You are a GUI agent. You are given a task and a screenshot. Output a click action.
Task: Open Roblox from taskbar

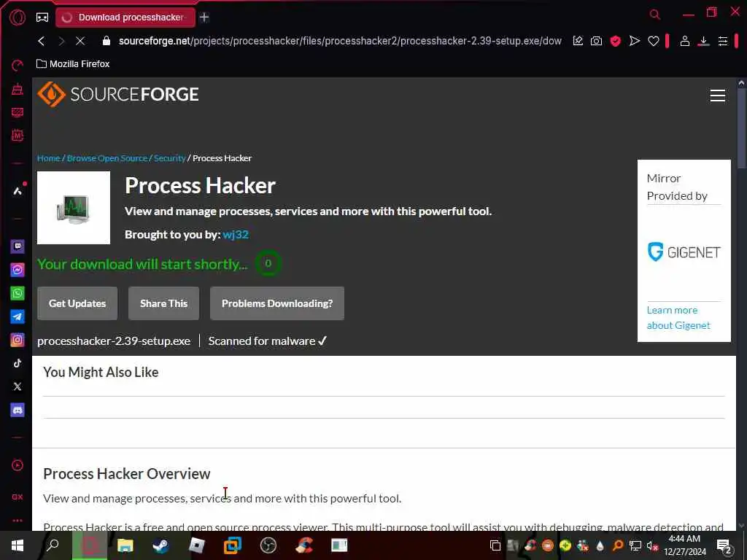(x=197, y=545)
